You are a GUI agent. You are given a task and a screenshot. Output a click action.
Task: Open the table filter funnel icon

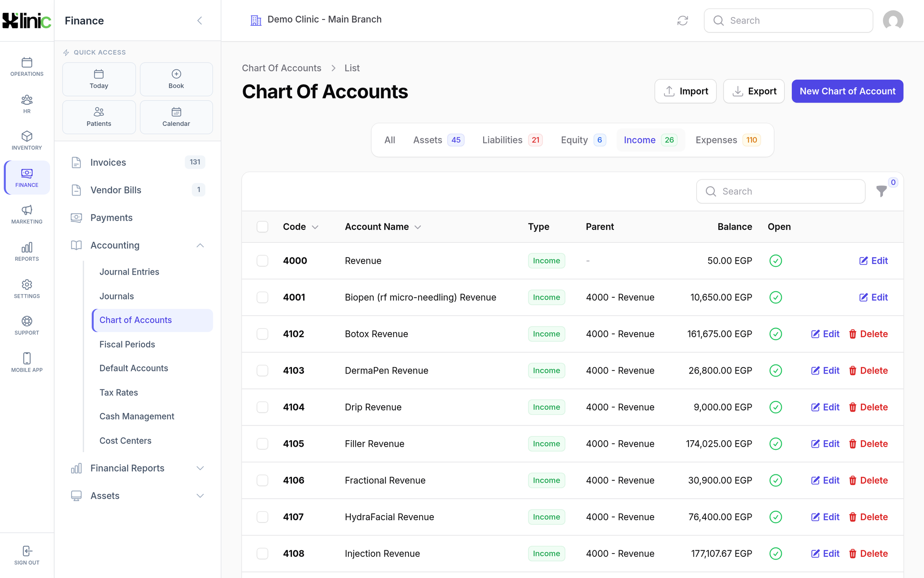tap(881, 191)
